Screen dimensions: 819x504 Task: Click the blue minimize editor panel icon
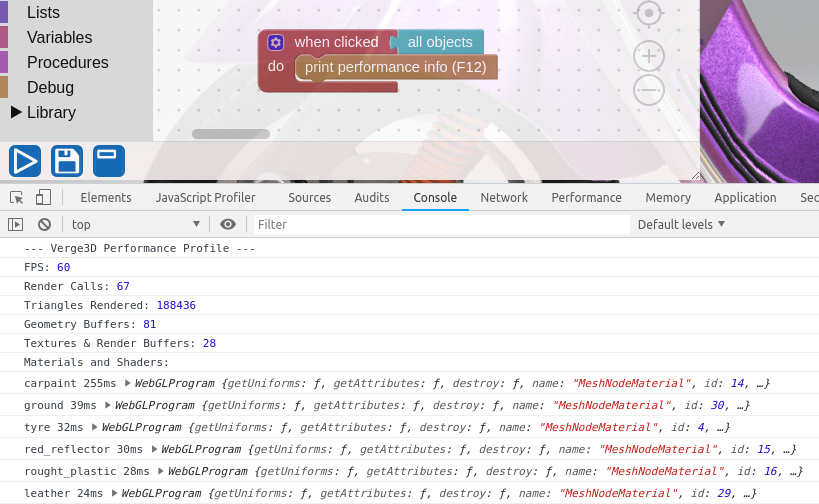pyautogui.click(x=109, y=161)
